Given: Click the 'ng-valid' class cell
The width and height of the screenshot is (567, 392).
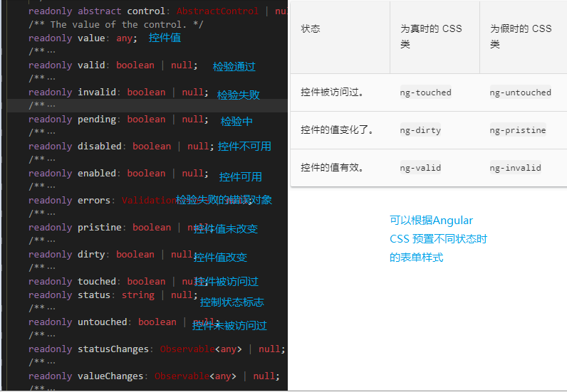Looking at the screenshot, I should [420, 168].
